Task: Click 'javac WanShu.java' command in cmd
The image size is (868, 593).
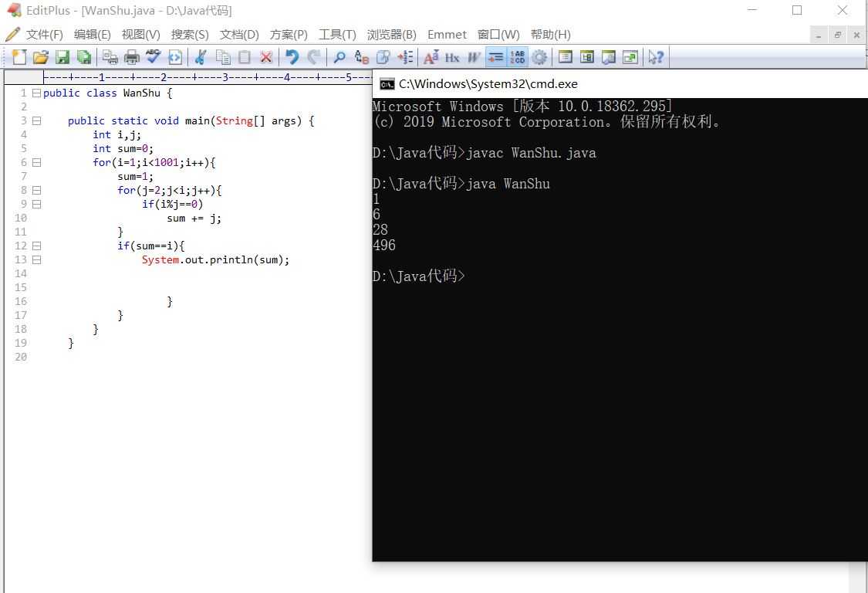Action: (531, 152)
